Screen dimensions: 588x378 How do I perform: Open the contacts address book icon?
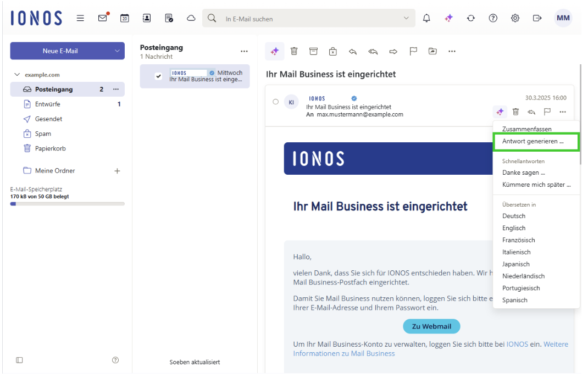147,18
